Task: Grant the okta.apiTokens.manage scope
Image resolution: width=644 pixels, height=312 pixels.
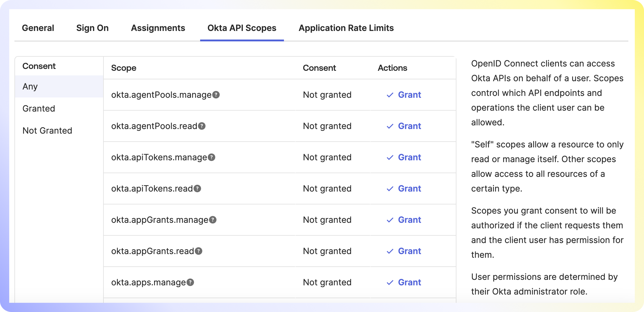Action: pos(404,157)
